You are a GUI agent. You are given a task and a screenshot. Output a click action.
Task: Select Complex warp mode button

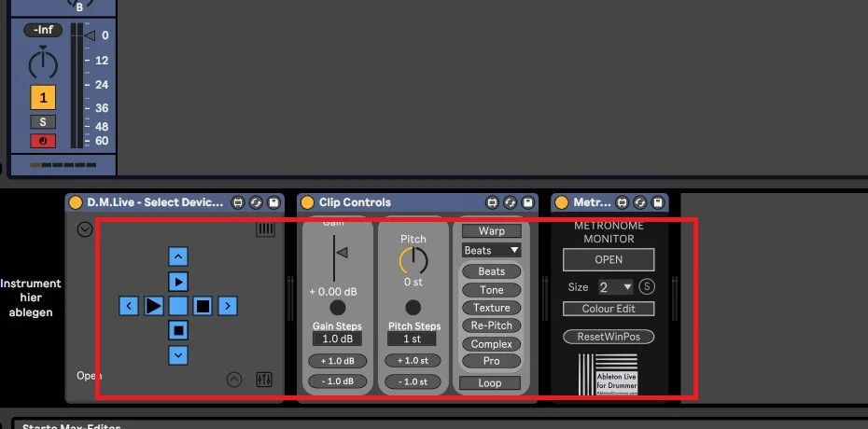[492, 344]
